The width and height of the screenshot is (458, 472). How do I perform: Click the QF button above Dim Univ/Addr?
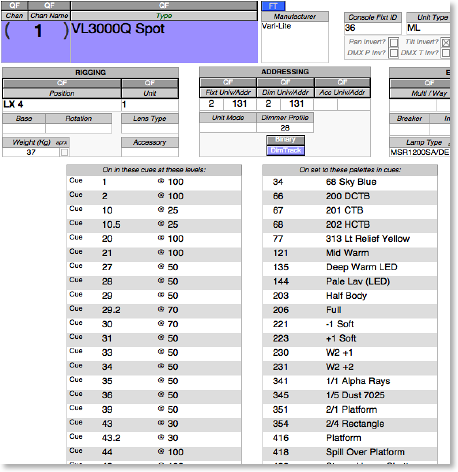click(x=285, y=82)
